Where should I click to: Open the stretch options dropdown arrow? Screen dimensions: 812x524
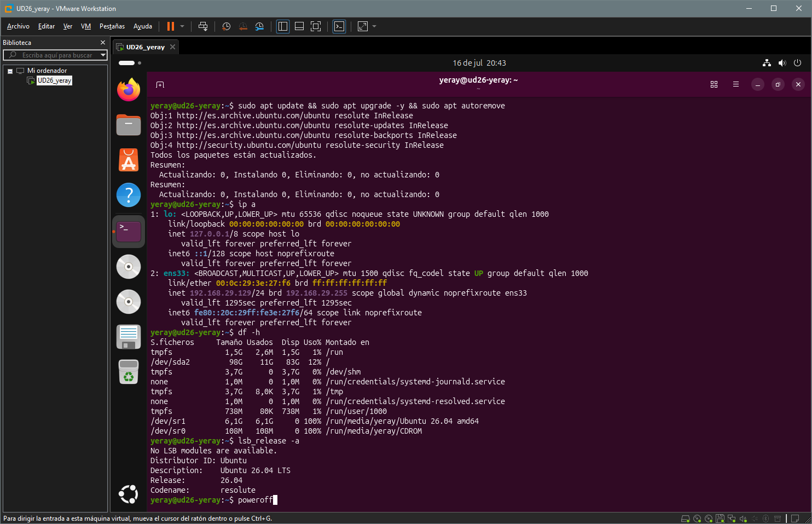click(374, 26)
